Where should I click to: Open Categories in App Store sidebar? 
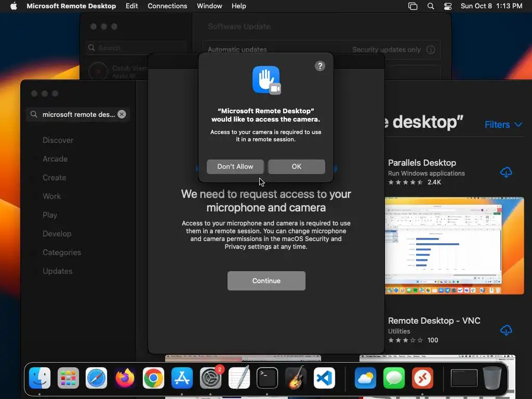tap(62, 252)
